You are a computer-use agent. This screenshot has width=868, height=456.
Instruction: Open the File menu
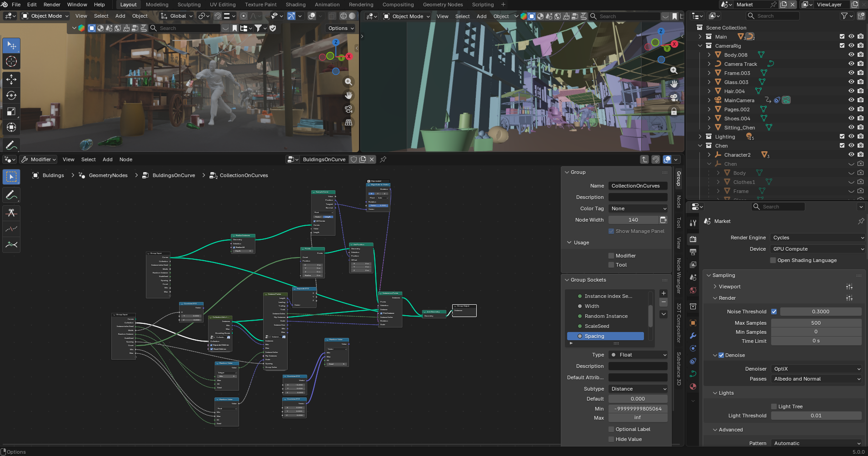point(16,5)
